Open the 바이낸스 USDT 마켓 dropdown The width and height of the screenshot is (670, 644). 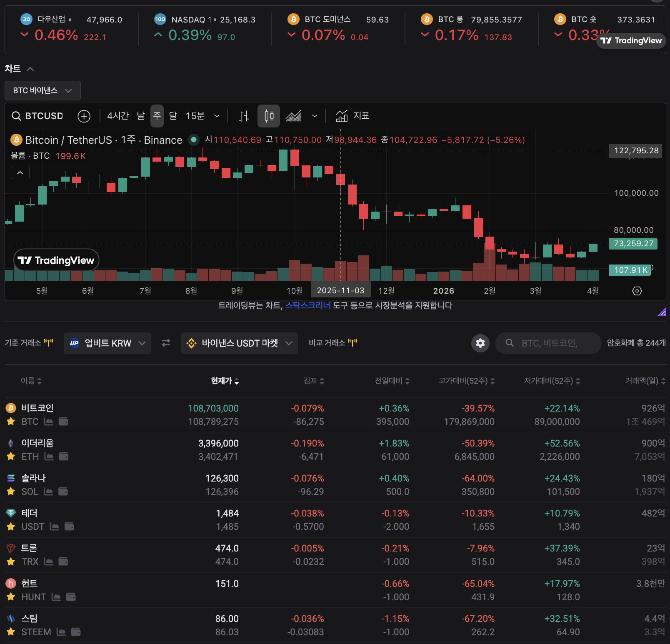[x=239, y=343]
